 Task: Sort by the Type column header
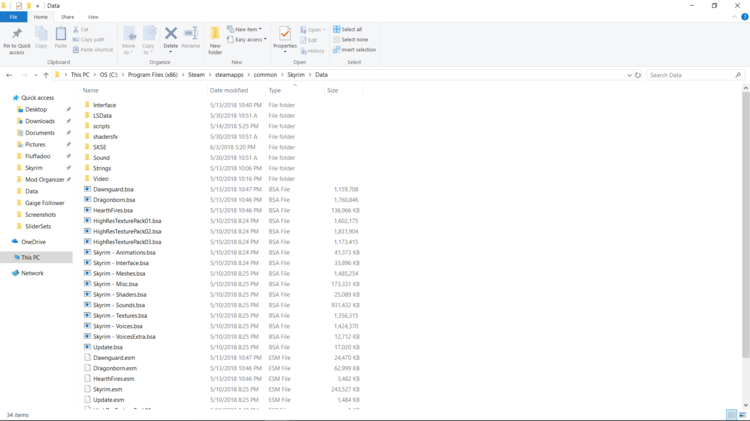point(295,90)
